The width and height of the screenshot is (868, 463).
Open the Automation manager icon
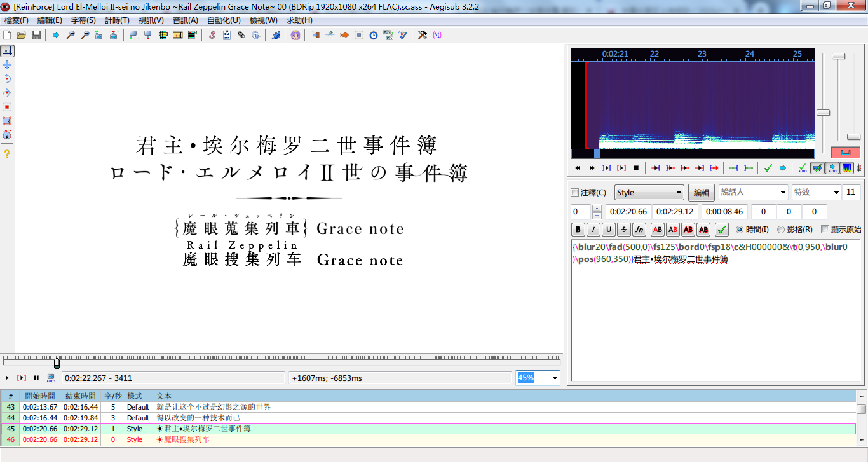coord(276,35)
